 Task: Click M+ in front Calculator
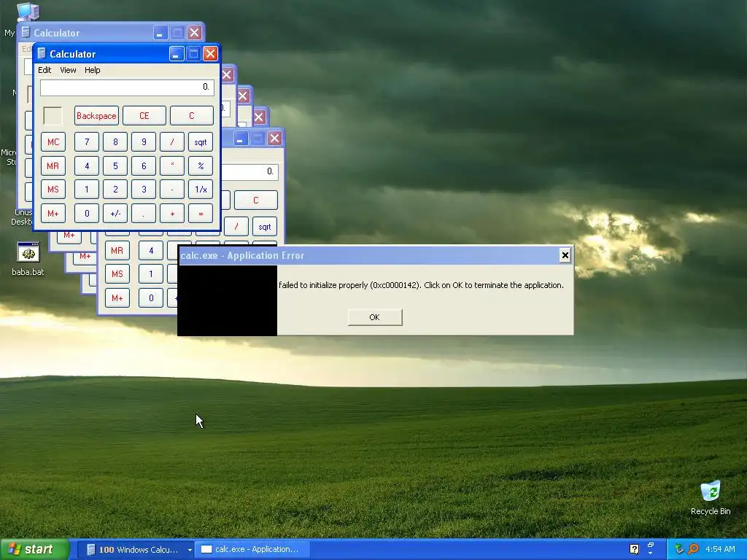click(x=53, y=214)
